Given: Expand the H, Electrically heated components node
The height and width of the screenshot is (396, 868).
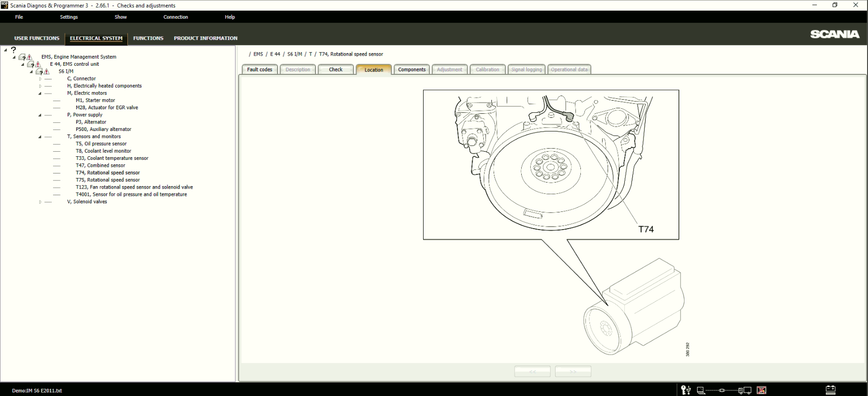Looking at the screenshot, I should point(40,86).
